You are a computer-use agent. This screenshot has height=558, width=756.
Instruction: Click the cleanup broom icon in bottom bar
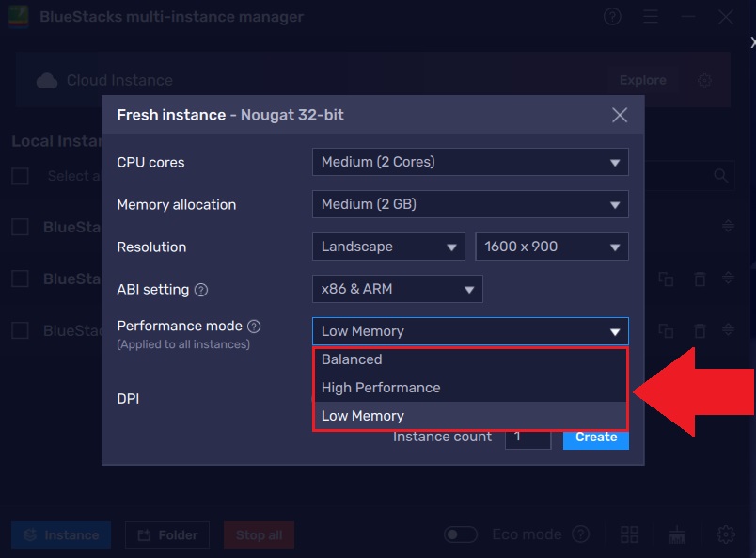(677, 534)
